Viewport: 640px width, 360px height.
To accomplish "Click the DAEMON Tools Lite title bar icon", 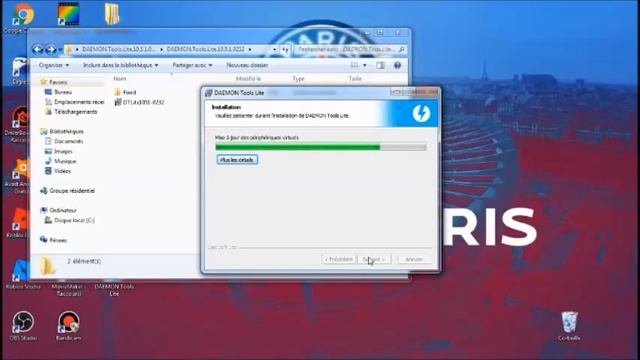I will [209, 93].
